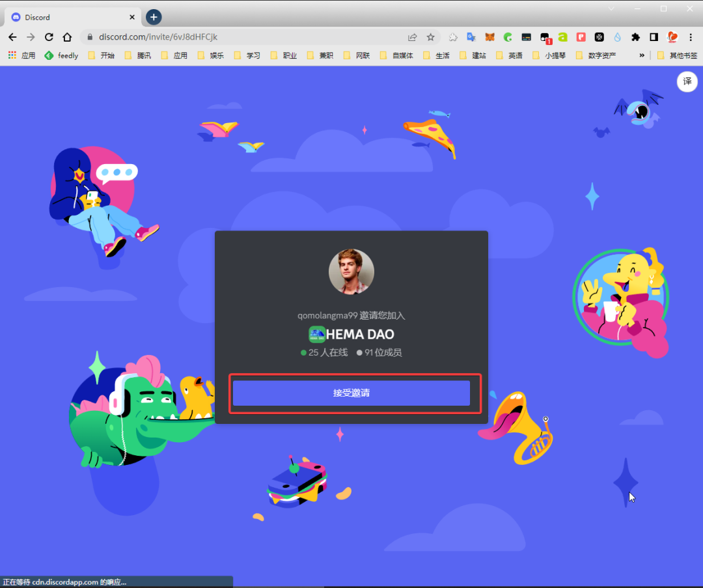Open the 生活 bookmark folder

point(437,55)
